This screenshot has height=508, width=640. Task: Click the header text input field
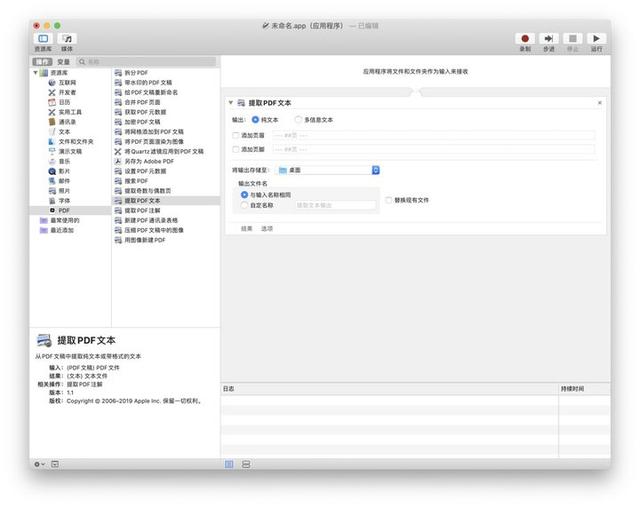pos(433,135)
